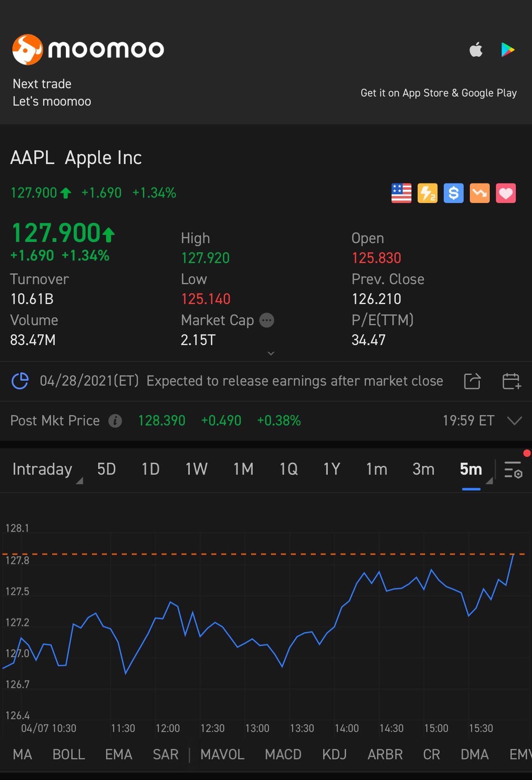The height and width of the screenshot is (780, 532).
Task: Tap the Turnover value 10.61B
Action: click(x=32, y=299)
